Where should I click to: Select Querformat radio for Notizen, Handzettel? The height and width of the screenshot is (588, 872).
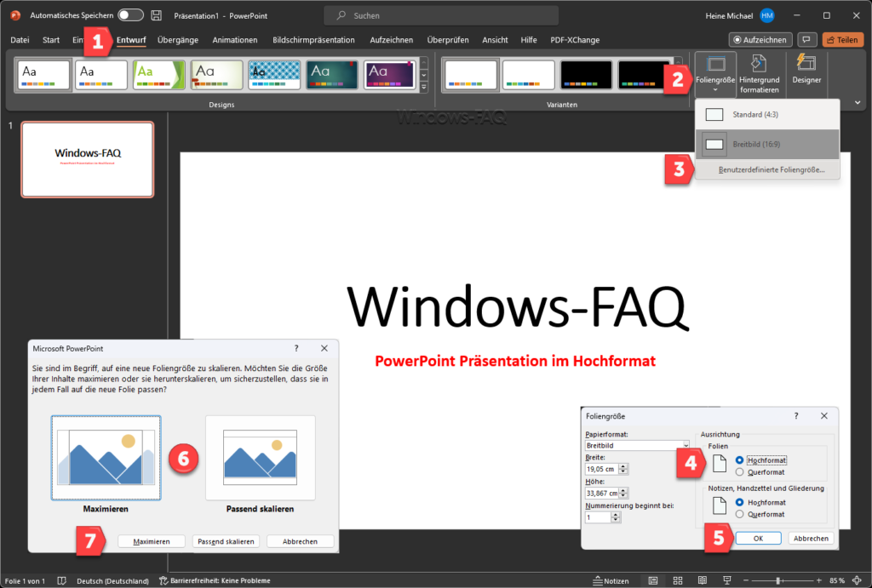(739, 515)
